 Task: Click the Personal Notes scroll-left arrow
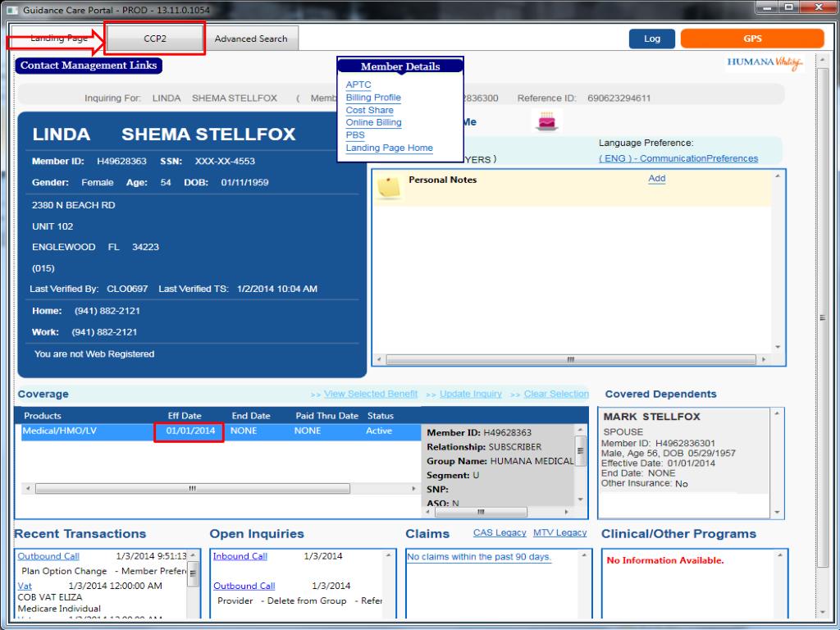click(379, 359)
